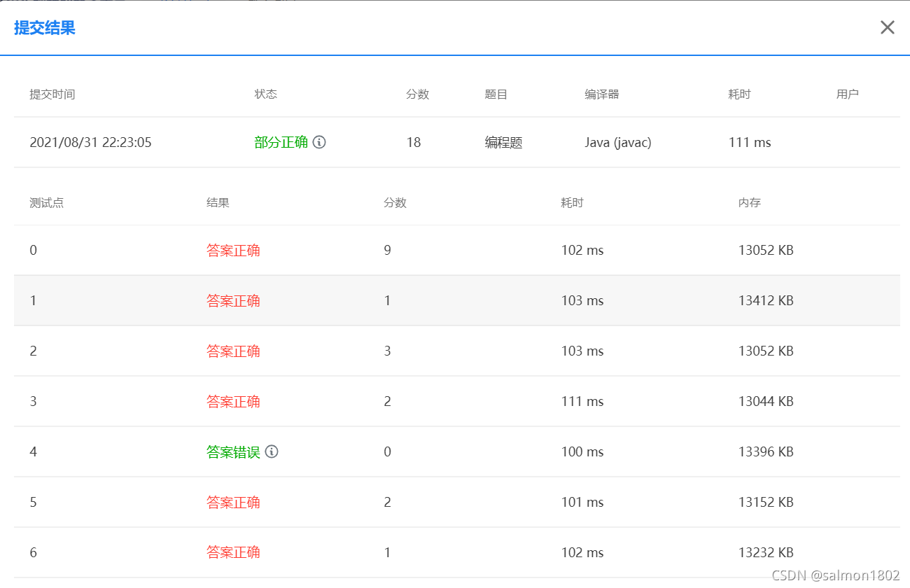This screenshot has height=588, width=910.
Task: Click the 101 ms time of test point 5
Action: [x=582, y=502]
